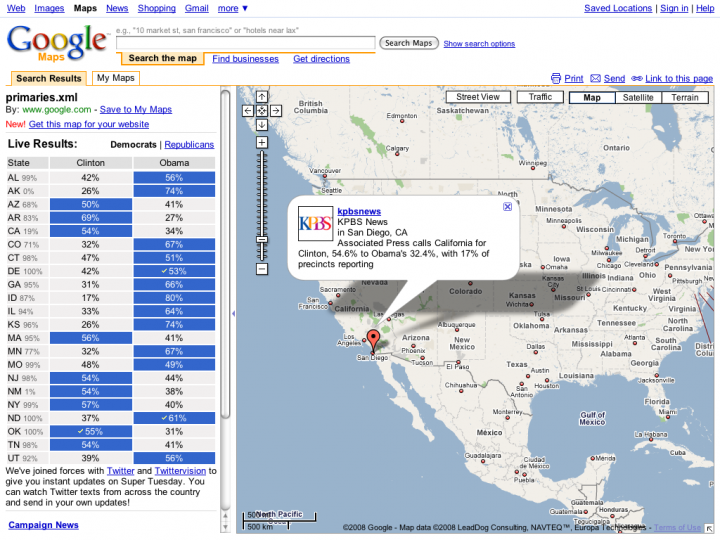Go to Web in the top navigation
Screen dimensions: 720x540
point(16,8)
